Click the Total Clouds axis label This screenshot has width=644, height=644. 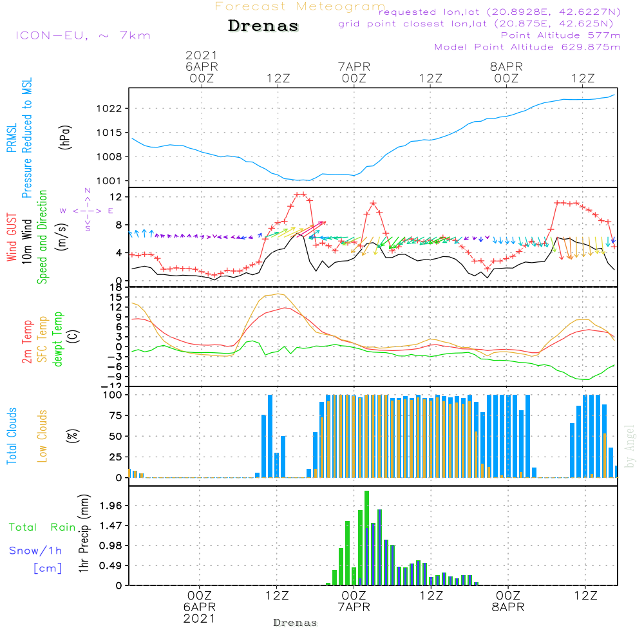12,436
